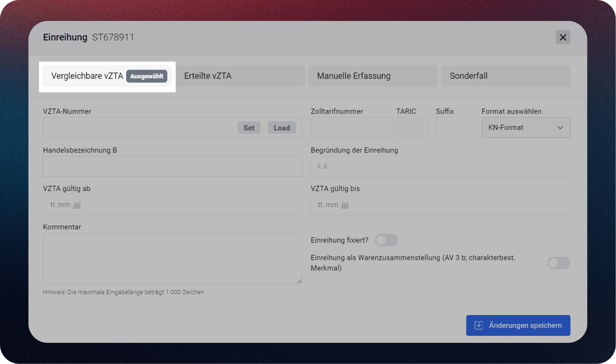Viewport: 616px width, 364px height.
Task: Open the Manuelle Erfassung tab
Action: [373, 76]
